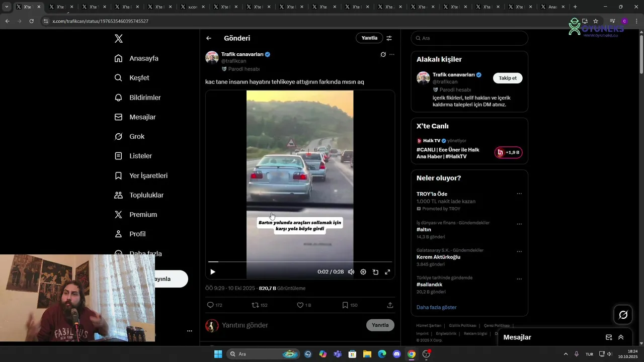Click the back arrow next to Gönderi
The image size is (644, 362).
coord(209,38)
